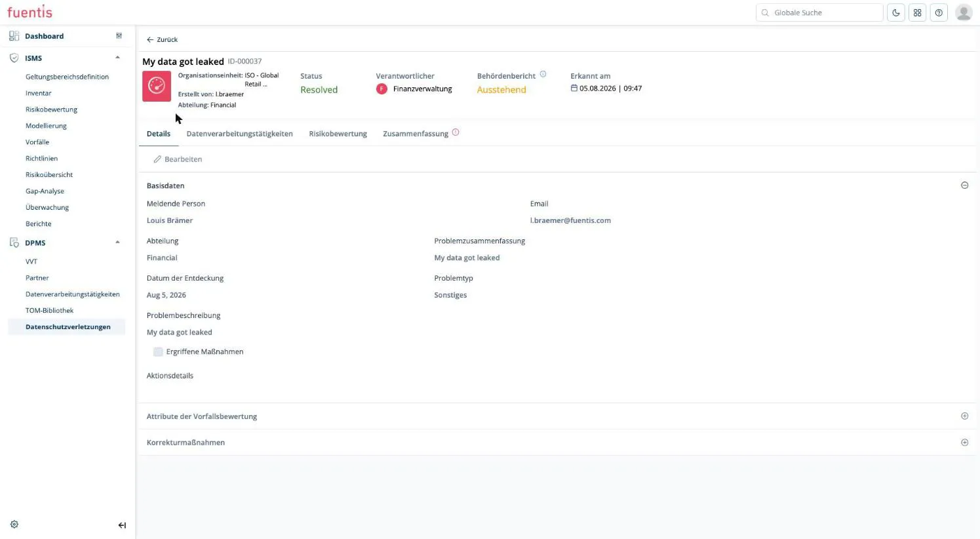Open Geltungsbereichsdefinition in the sidebar

(x=67, y=77)
